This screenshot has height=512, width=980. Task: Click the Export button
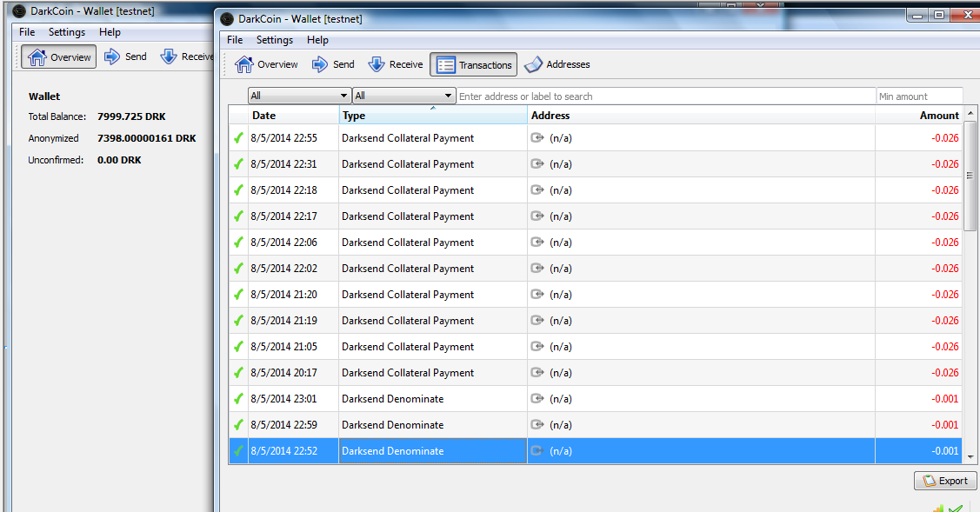click(945, 481)
